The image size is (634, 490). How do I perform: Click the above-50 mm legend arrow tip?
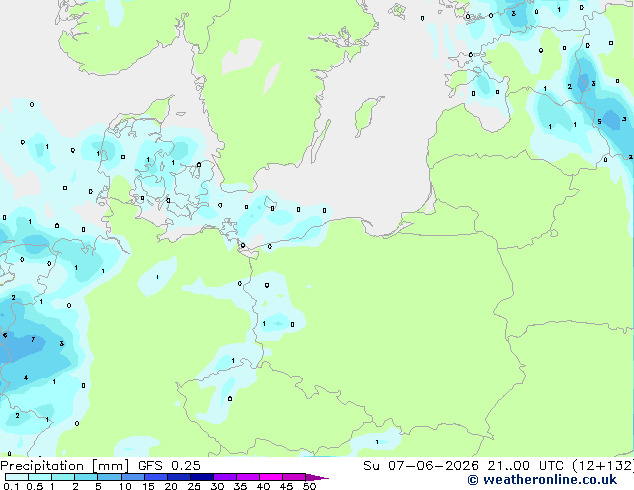pos(317,477)
